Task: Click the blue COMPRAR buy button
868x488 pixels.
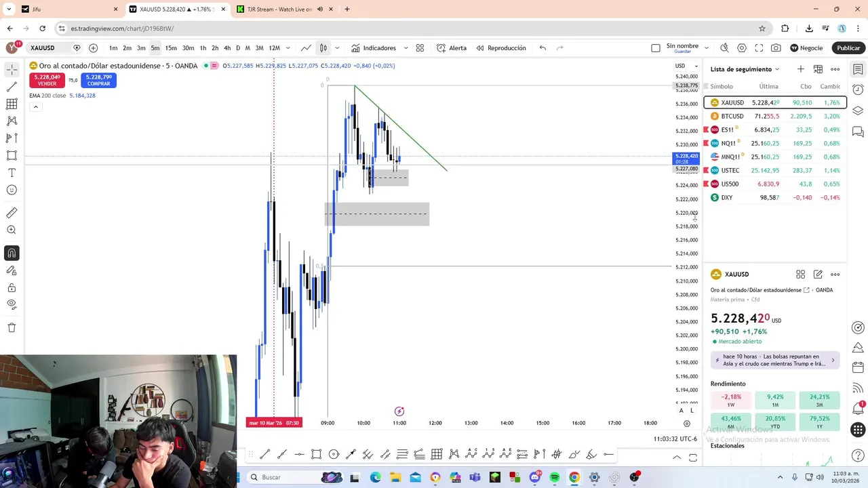Action: pyautogui.click(x=98, y=80)
